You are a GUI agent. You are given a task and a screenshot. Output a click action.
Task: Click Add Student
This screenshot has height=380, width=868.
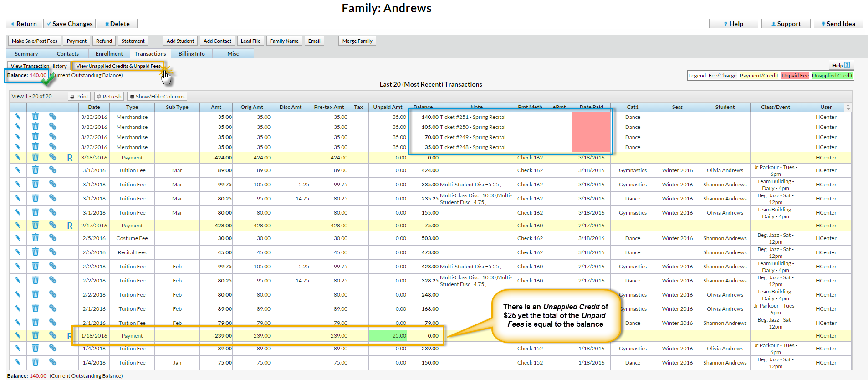click(x=180, y=41)
